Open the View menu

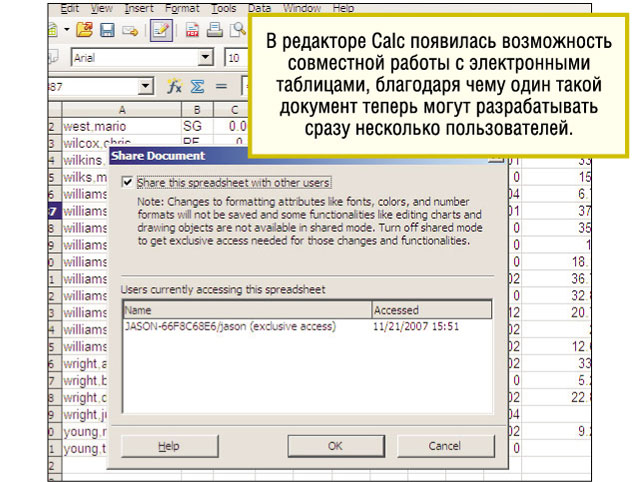[102, 8]
